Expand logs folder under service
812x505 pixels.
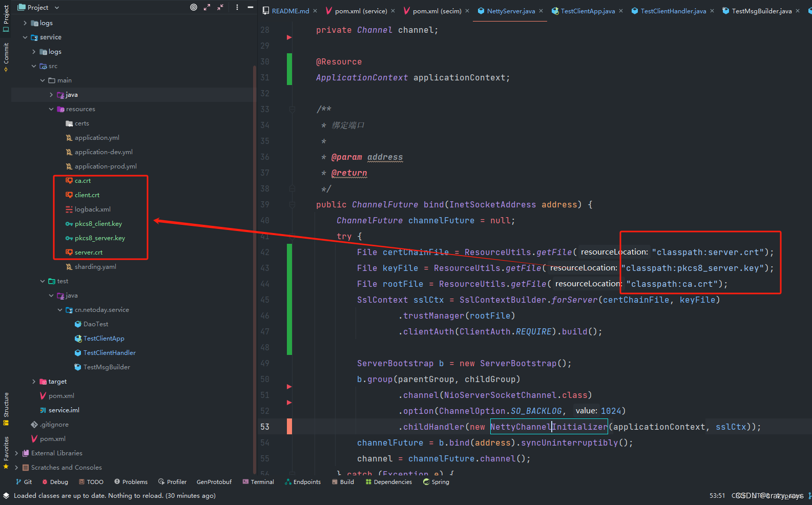(34, 52)
